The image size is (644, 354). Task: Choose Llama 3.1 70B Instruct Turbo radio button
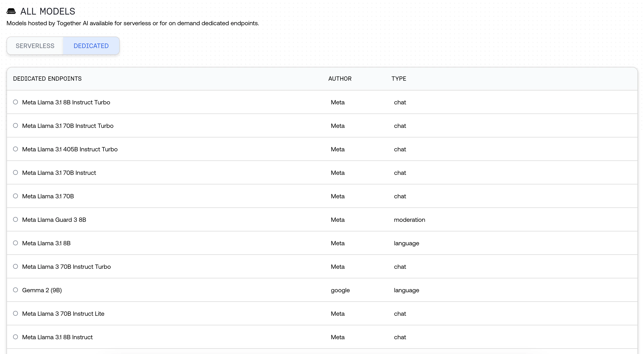click(15, 125)
